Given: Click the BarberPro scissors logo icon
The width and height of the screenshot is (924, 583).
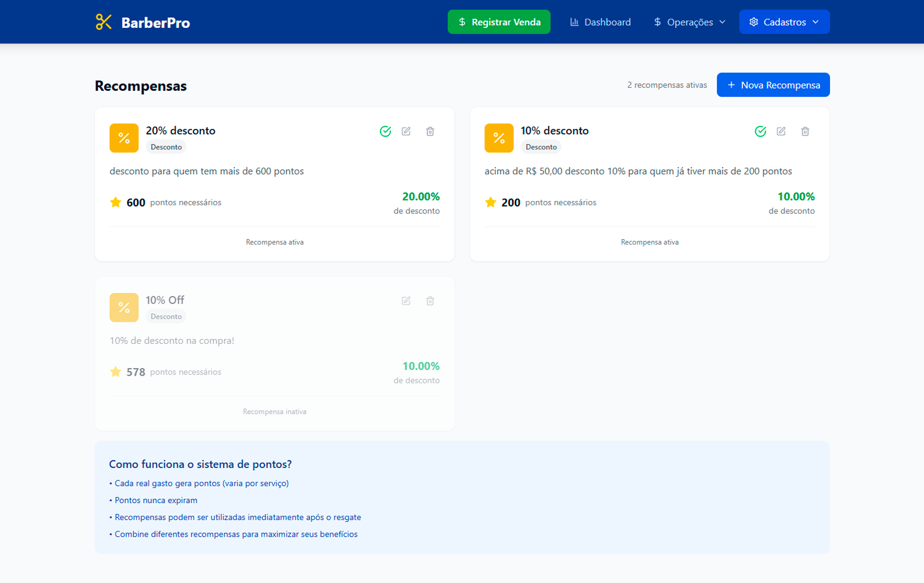Looking at the screenshot, I should (103, 22).
